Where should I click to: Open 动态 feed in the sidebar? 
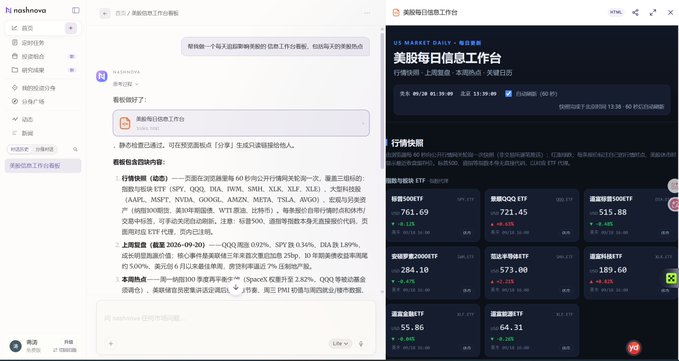click(x=42, y=119)
